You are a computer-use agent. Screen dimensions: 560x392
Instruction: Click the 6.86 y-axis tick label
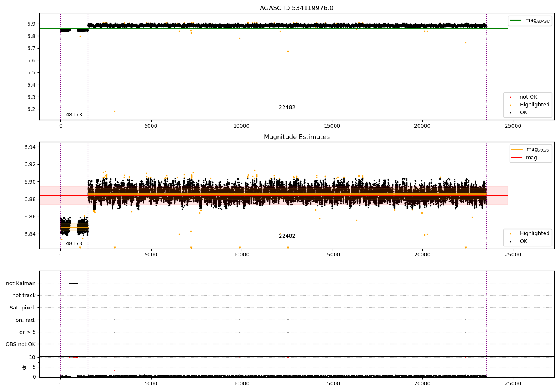(30, 217)
